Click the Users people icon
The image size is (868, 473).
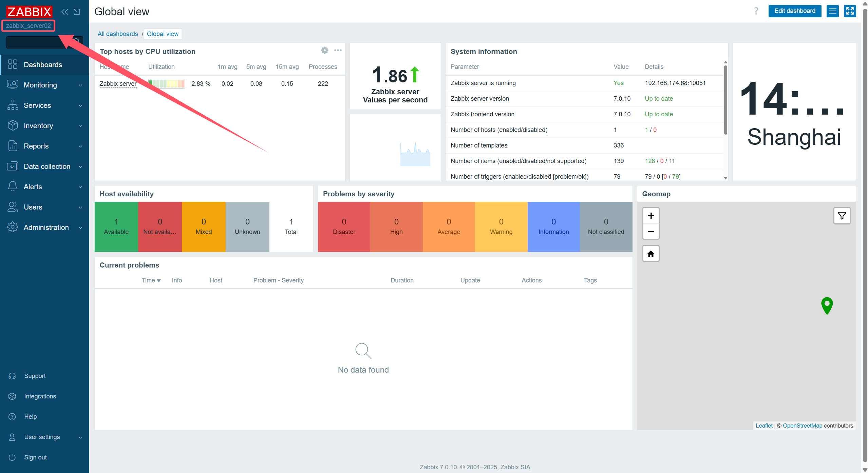[13, 207]
